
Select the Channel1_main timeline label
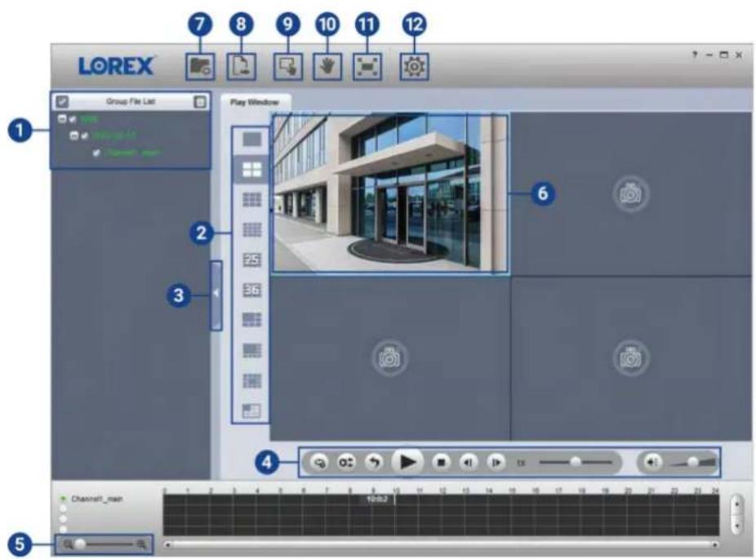point(96,499)
